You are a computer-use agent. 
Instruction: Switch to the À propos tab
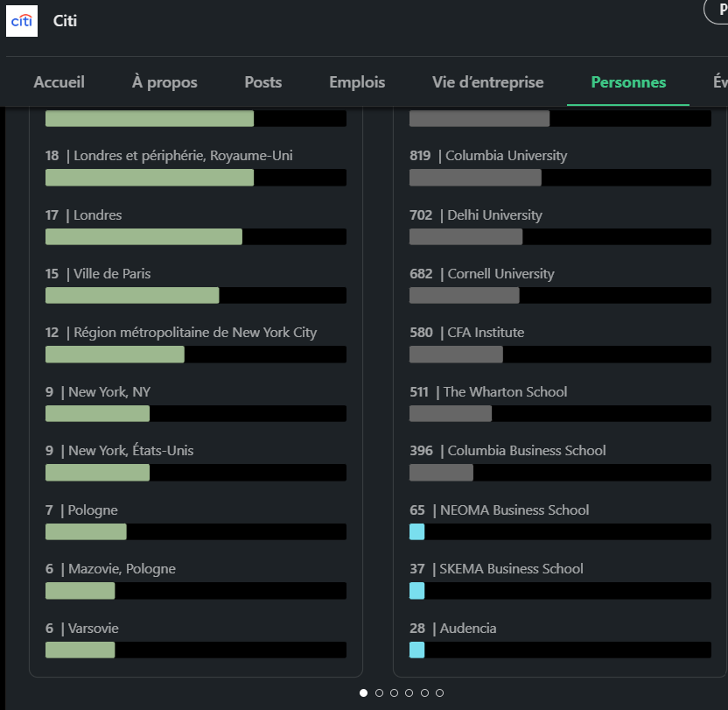[164, 82]
